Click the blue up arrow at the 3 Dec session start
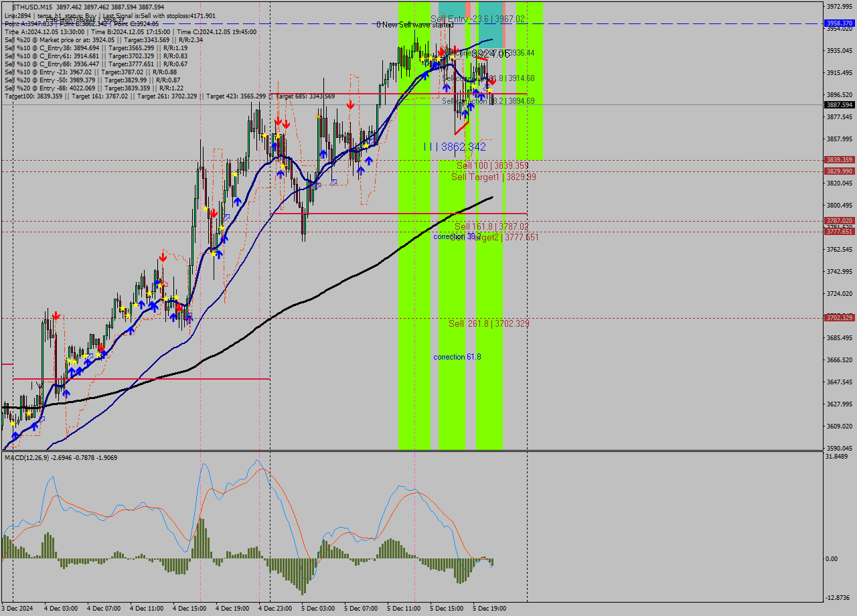The width and height of the screenshot is (857, 616). coord(15,435)
